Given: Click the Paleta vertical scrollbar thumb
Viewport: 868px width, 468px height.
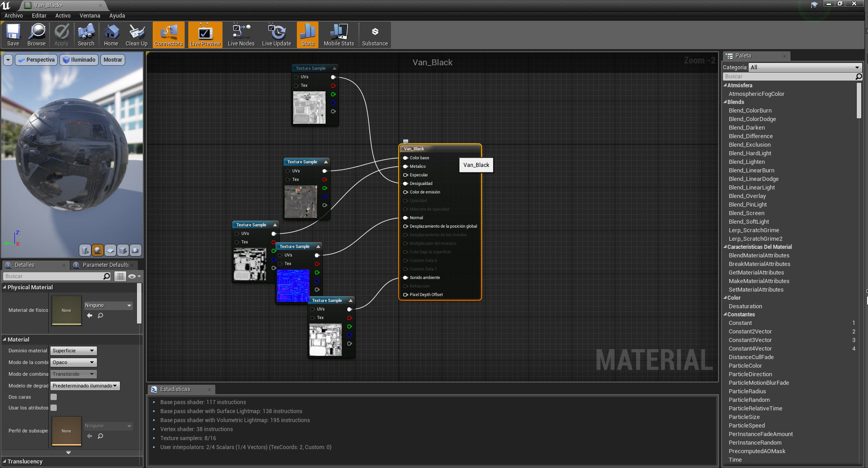Looking at the screenshot, I should (859, 101).
